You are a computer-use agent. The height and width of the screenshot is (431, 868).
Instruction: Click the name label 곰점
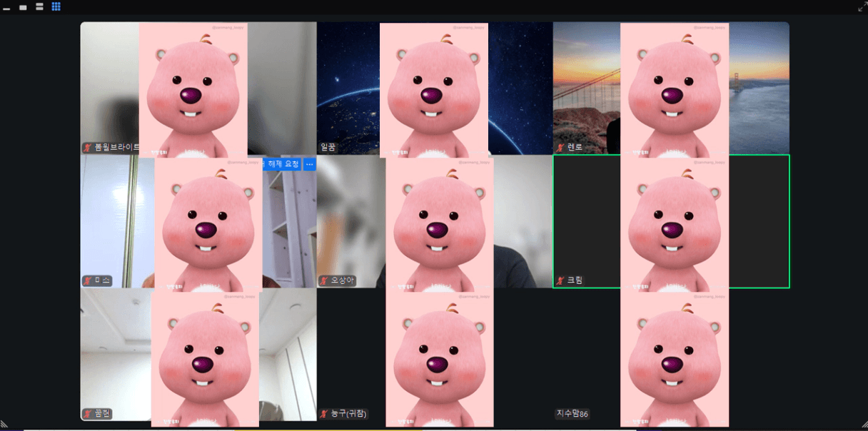coord(102,414)
